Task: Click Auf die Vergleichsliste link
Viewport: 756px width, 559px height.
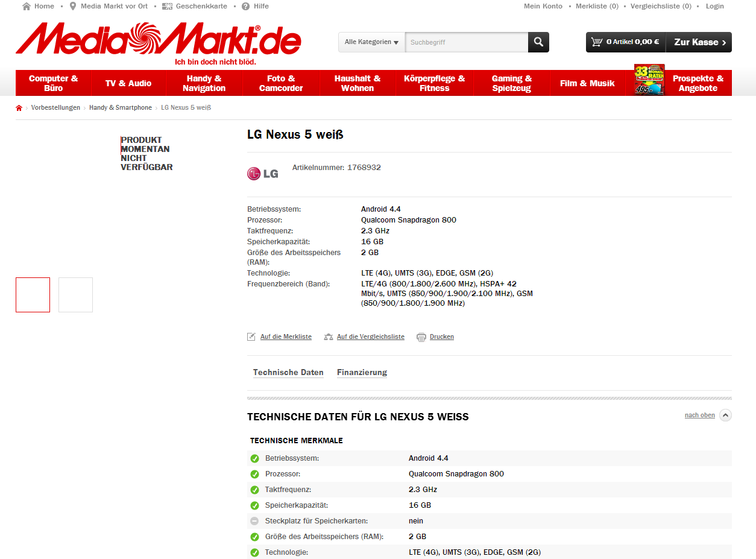Action: 371,337
